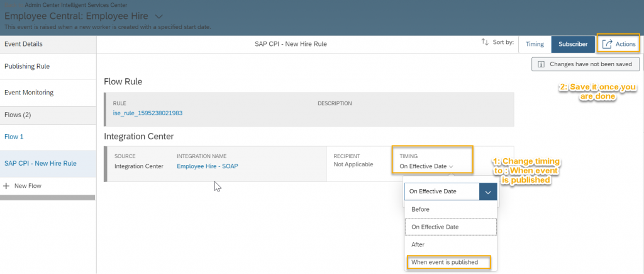Screen dimensions: 644x274
Task: Click the blue combo box arrow button
Action: click(x=488, y=191)
